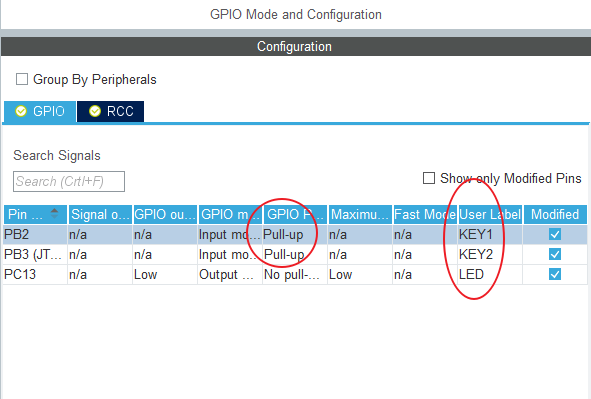This screenshot has width=591, height=399.
Task: Click the Pin column sort arrow icon
Action: [x=55, y=214]
